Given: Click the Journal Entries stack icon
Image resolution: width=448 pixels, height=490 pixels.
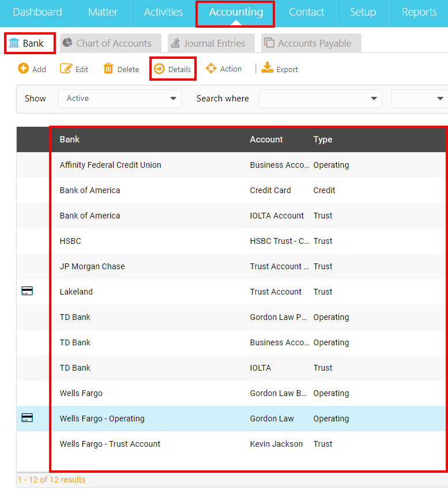Looking at the screenshot, I should coord(175,43).
